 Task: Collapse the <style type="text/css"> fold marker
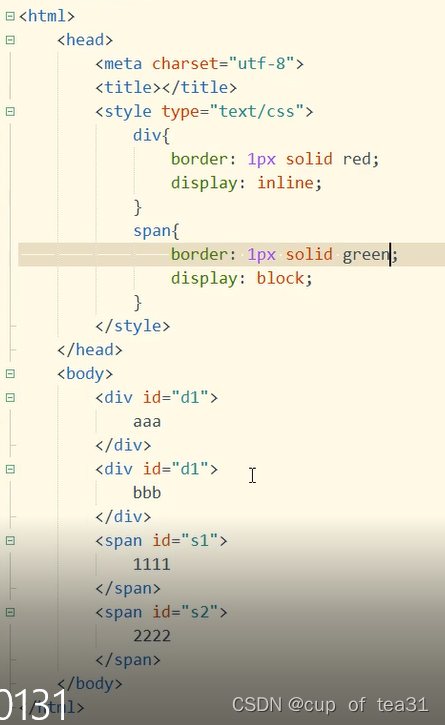pyautogui.click(x=10, y=112)
